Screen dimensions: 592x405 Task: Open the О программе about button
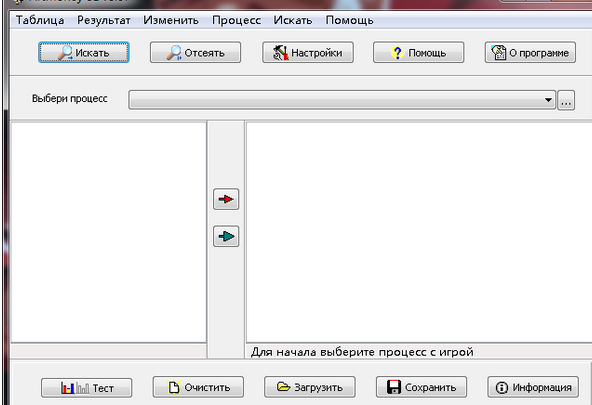(530, 52)
